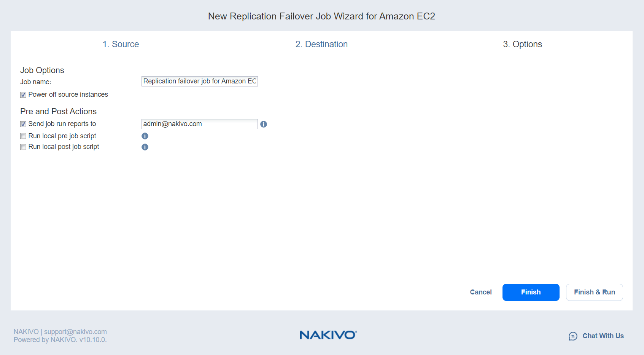
Task: Select the Options step
Action: [522, 44]
